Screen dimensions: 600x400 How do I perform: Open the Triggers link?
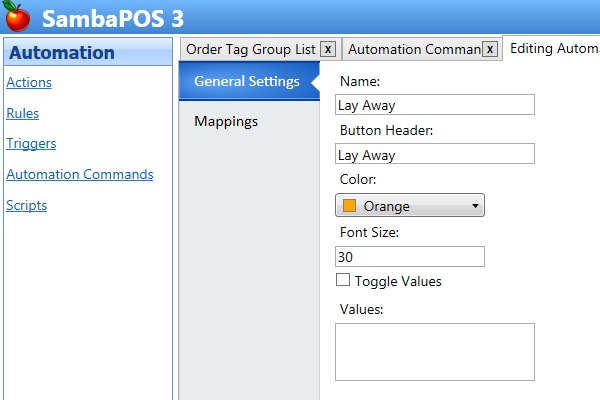31,143
